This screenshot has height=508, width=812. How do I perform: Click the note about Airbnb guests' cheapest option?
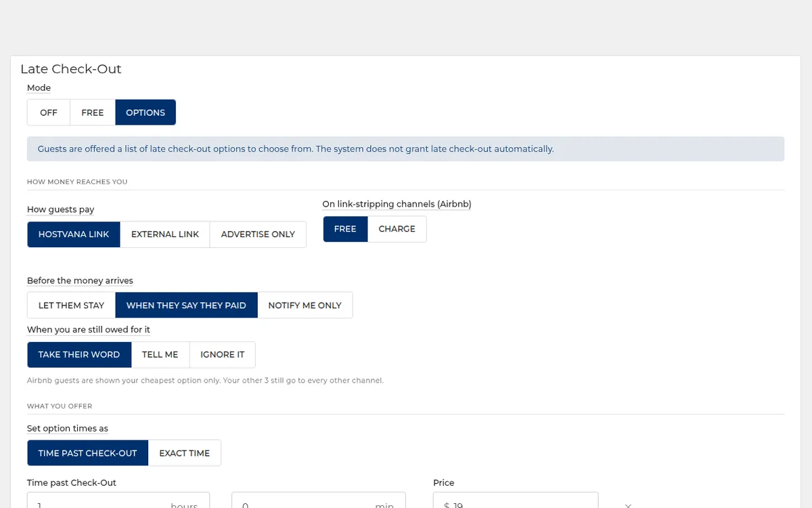click(205, 381)
